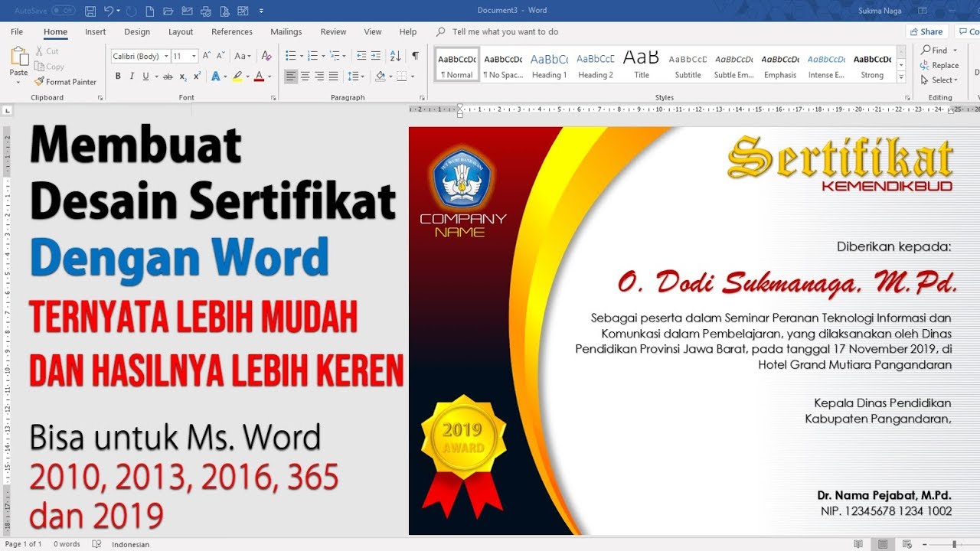980x551 pixels.
Task: Click the Replace icon in Editing group
Action: pos(939,65)
